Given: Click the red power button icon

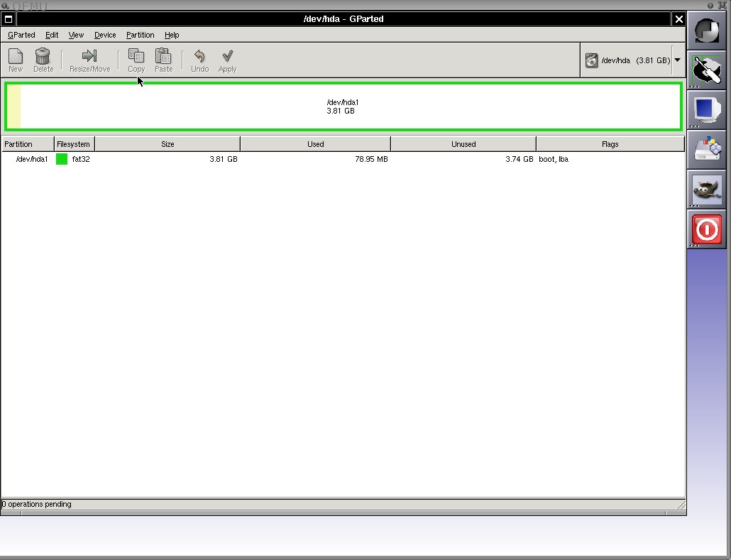Looking at the screenshot, I should pyautogui.click(x=707, y=229).
